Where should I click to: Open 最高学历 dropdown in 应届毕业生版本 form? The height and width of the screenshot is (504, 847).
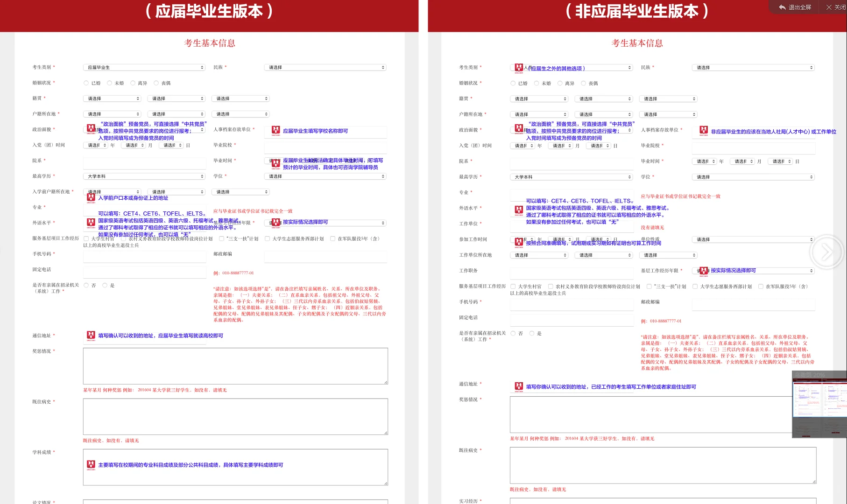click(144, 176)
